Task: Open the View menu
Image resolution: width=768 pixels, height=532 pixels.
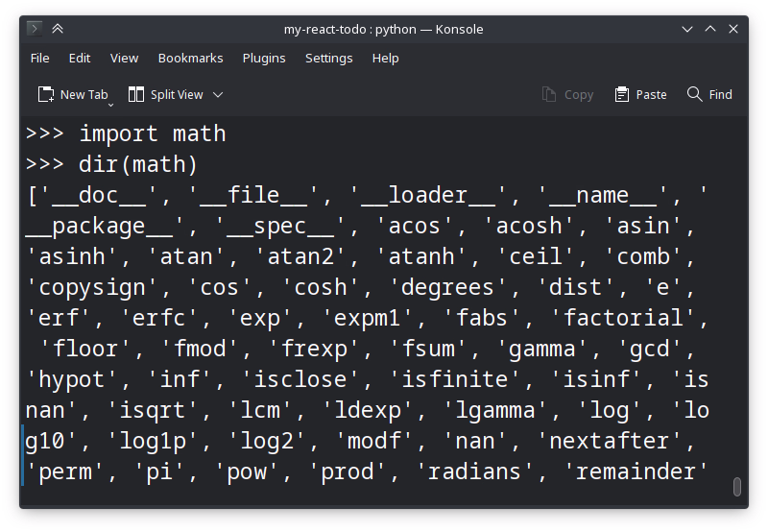Action: pos(124,59)
